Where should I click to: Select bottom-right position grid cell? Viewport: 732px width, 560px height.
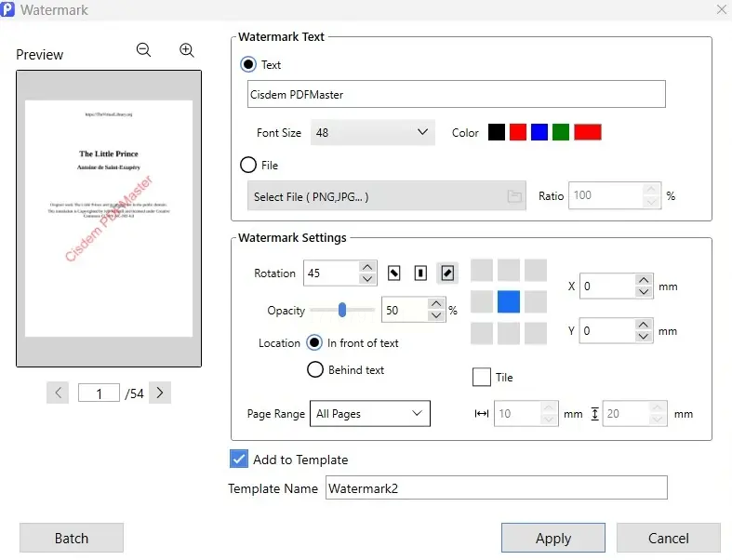coord(536,333)
